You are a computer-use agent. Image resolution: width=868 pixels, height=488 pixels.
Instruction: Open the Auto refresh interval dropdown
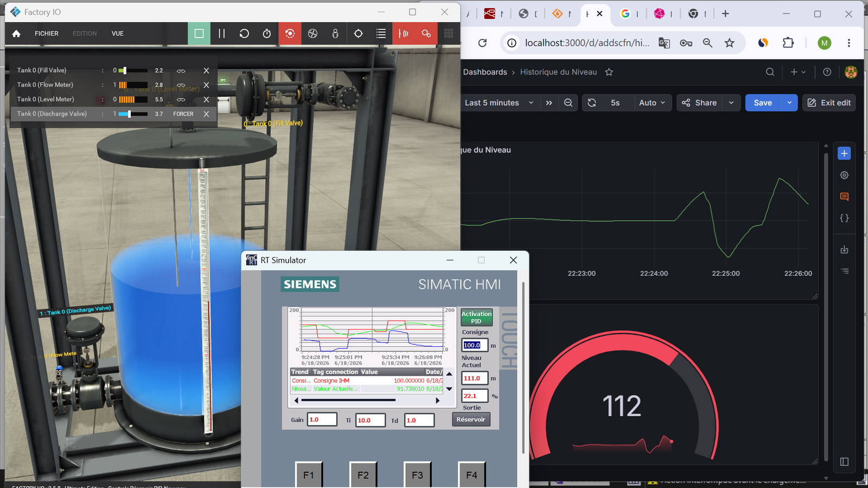pyautogui.click(x=653, y=103)
